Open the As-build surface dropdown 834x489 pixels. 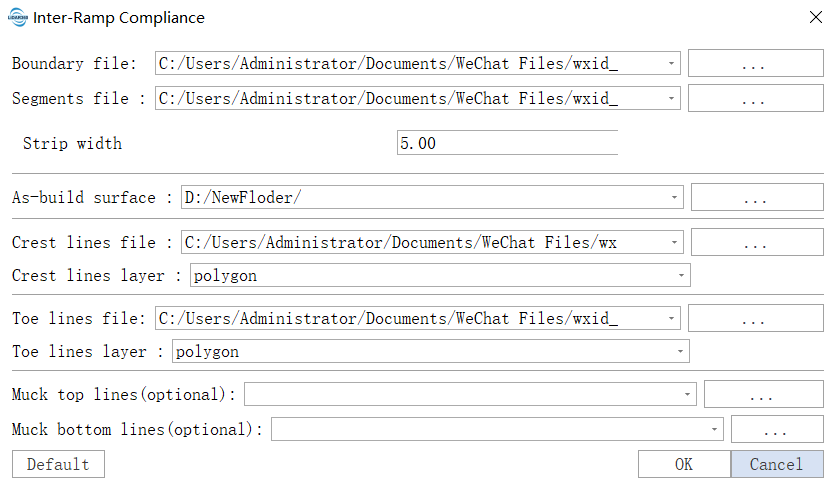pyautogui.click(x=674, y=198)
